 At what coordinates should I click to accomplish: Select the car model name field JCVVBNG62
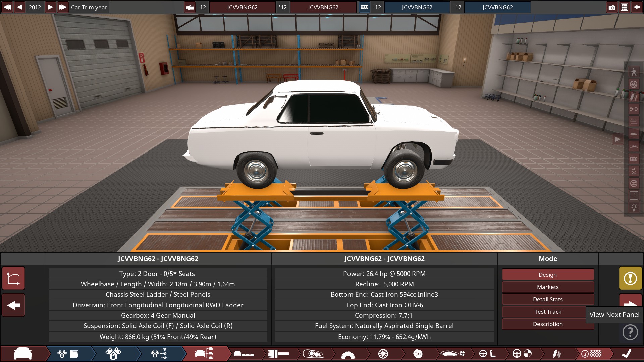coord(242,7)
